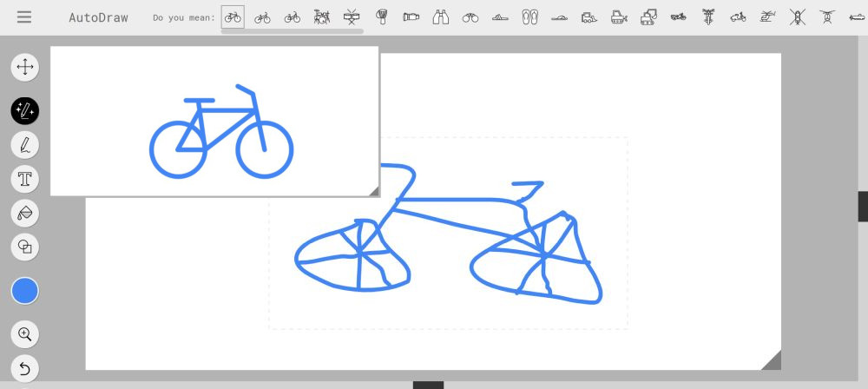
Task: Click the suggestions bar horizontal scrollbar
Action: tap(292, 31)
